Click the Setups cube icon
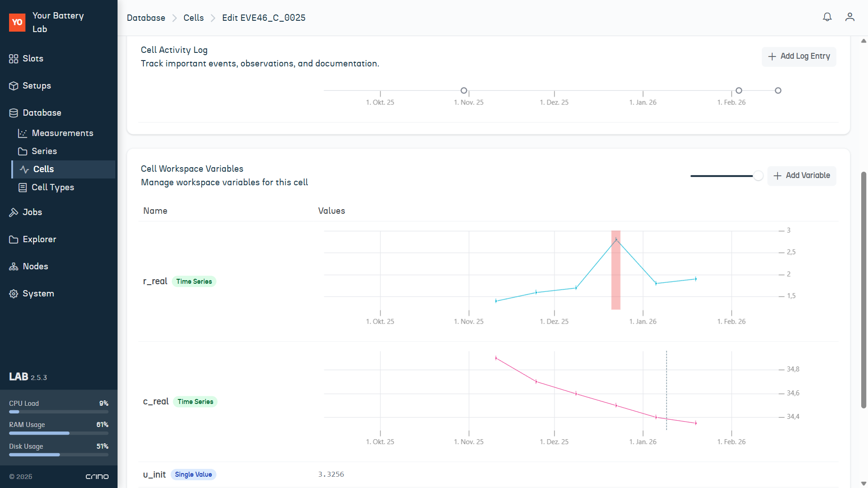 pyautogui.click(x=14, y=86)
